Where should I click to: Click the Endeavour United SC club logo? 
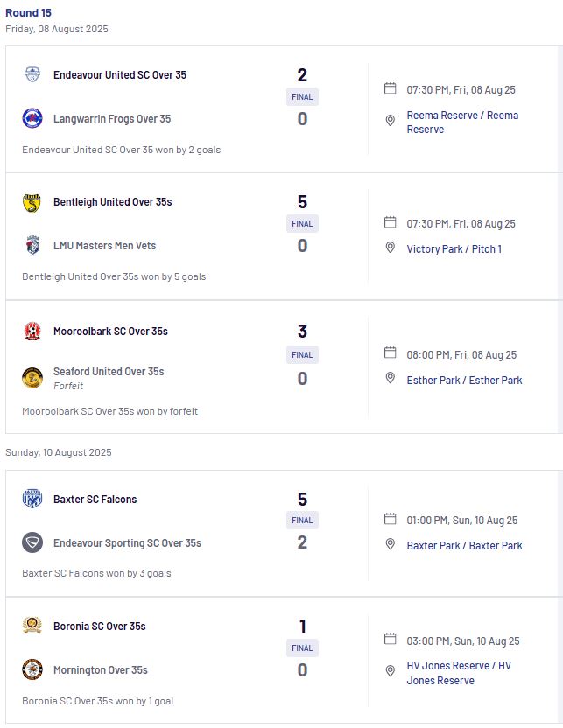tap(32, 74)
